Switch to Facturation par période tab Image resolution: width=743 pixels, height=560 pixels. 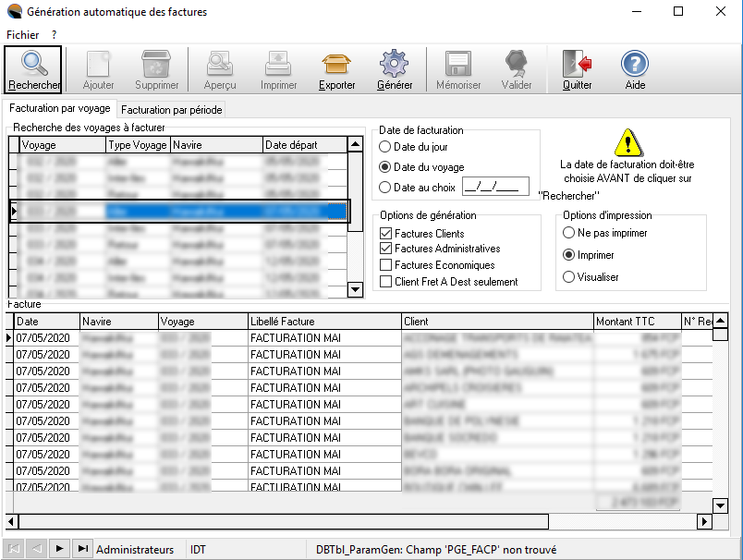172,110
